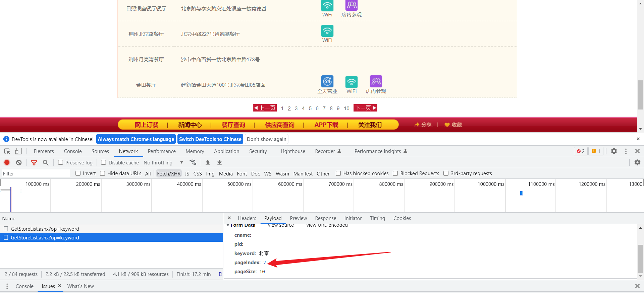This screenshot has height=293, width=644.
Task: Switch to the Console panel tab
Action: 73,151
